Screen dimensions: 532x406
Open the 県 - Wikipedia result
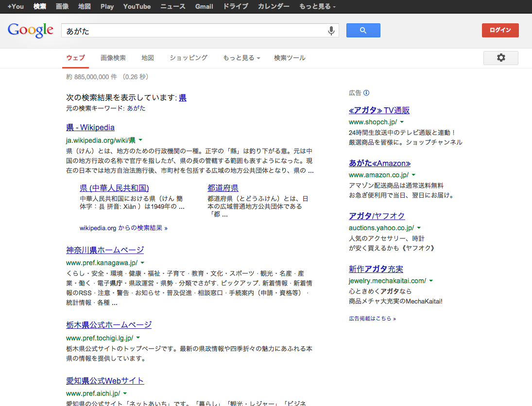[x=90, y=127]
